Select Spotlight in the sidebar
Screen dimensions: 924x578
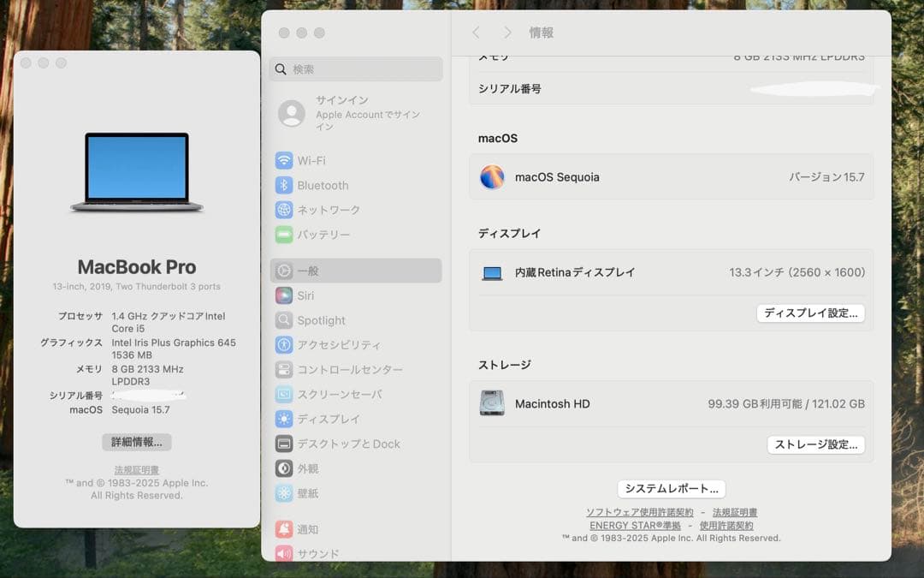pos(322,320)
